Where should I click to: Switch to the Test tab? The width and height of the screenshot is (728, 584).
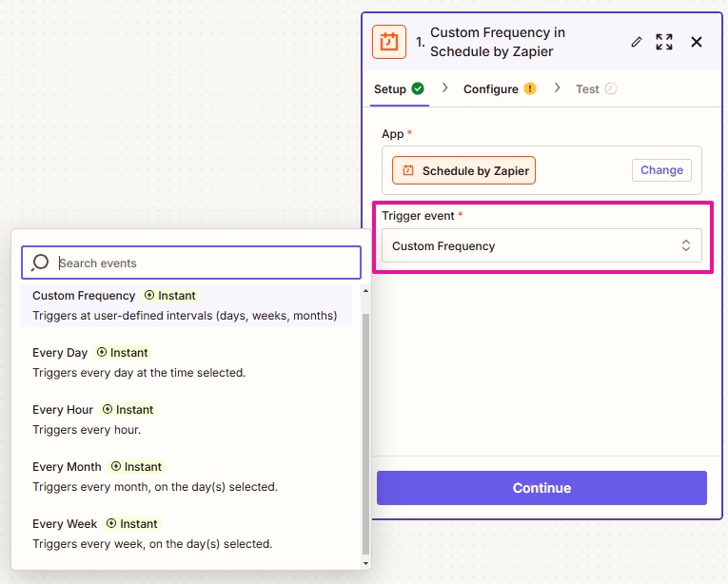point(587,89)
